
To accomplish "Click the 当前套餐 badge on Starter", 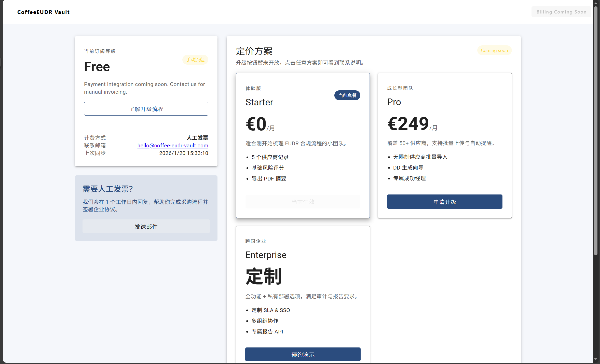I will point(347,95).
